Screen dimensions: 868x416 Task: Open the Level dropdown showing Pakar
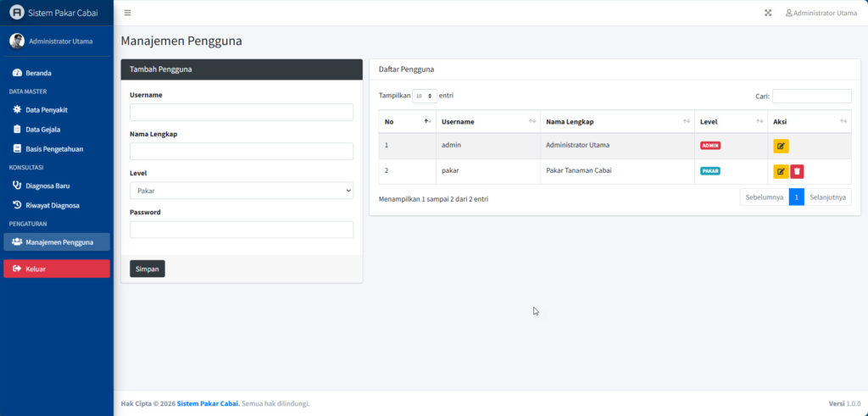point(242,191)
